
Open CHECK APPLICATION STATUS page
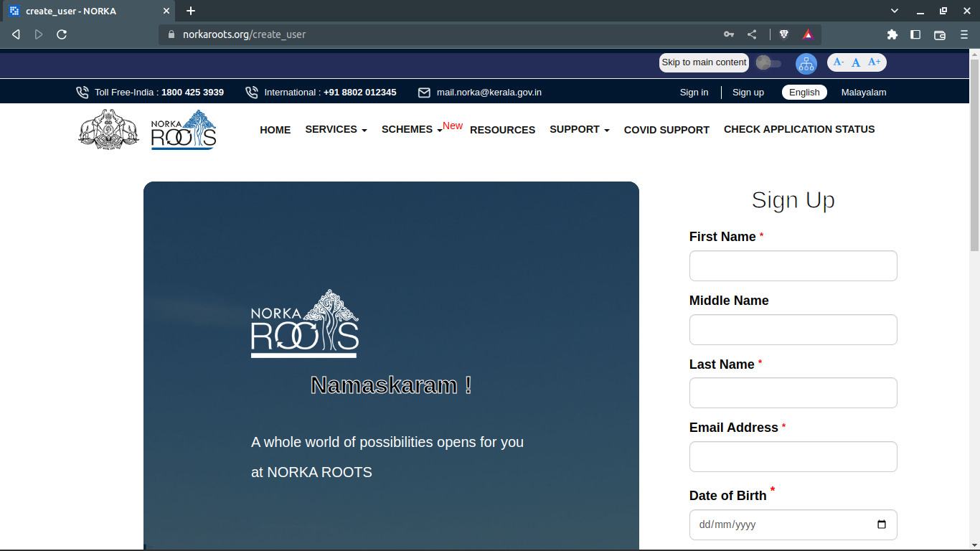[799, 129]
